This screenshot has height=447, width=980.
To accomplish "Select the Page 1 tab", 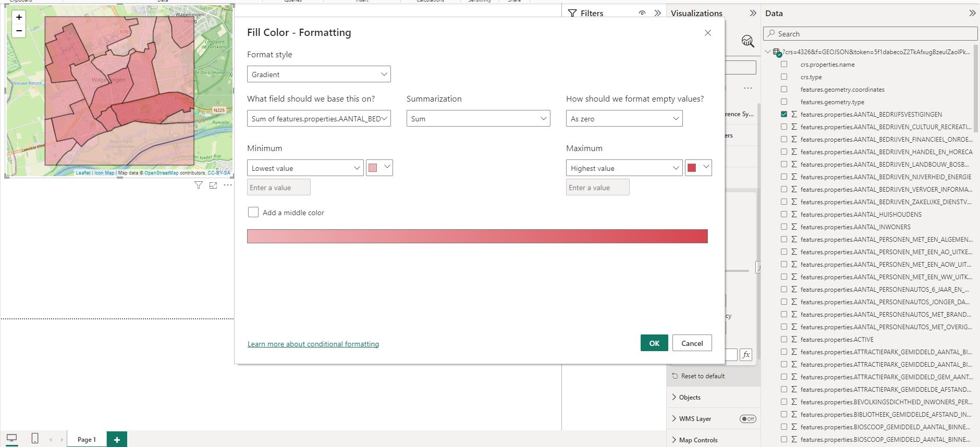I will tap(87, 439).
